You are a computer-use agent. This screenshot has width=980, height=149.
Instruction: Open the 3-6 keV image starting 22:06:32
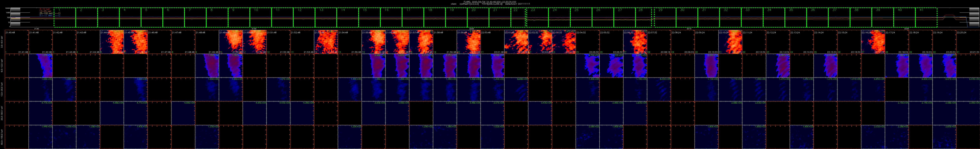[x=635, y=42]
